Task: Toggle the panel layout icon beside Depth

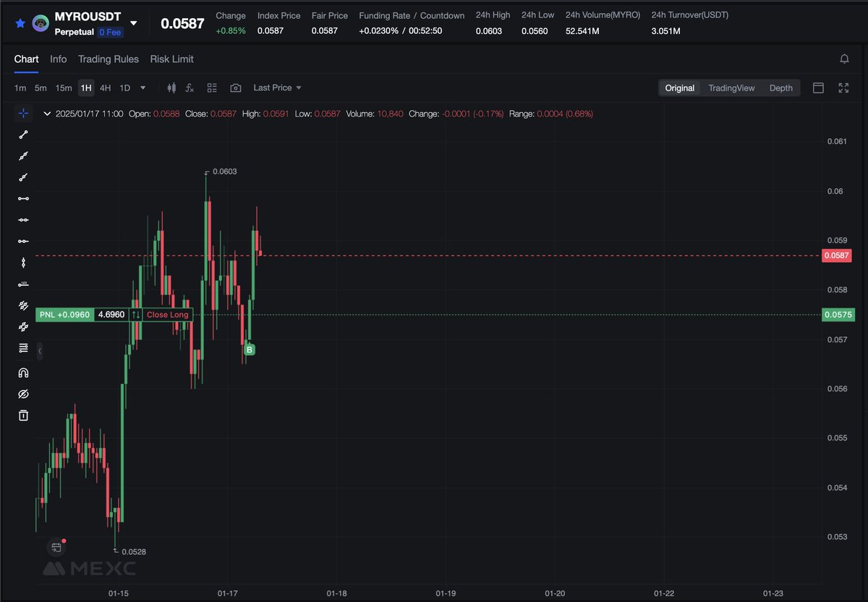Action: coord(819,88)
